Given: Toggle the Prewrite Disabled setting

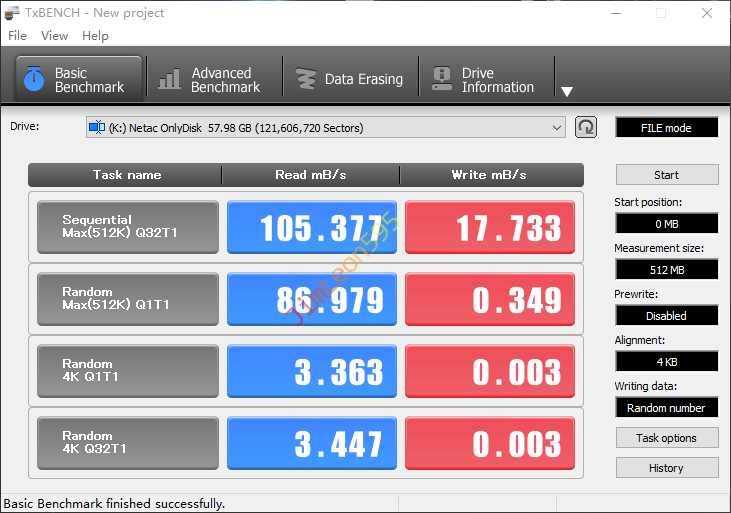Looking at the screenshot, I should (666, 316).
